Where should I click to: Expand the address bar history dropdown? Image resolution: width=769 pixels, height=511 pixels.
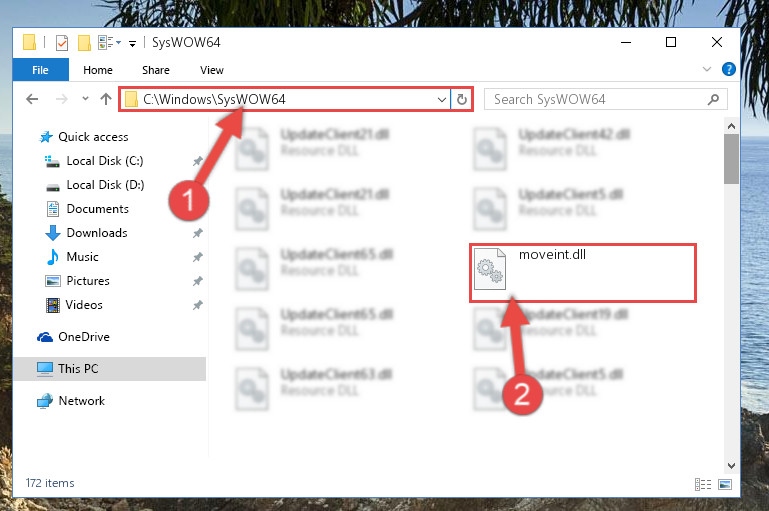tap(441, 100)
